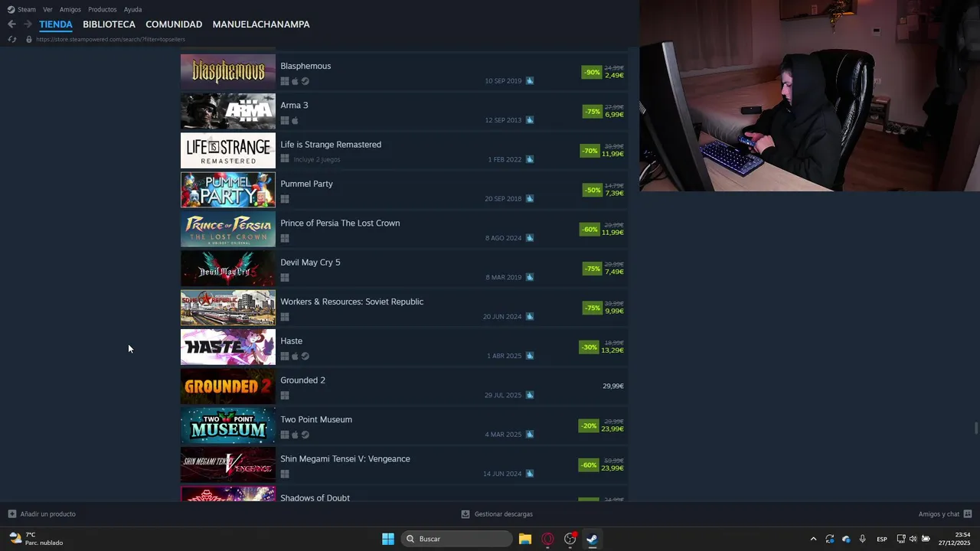
Task: Click the 7,49€ price for Devil May Cry 5
Action: 614,272
